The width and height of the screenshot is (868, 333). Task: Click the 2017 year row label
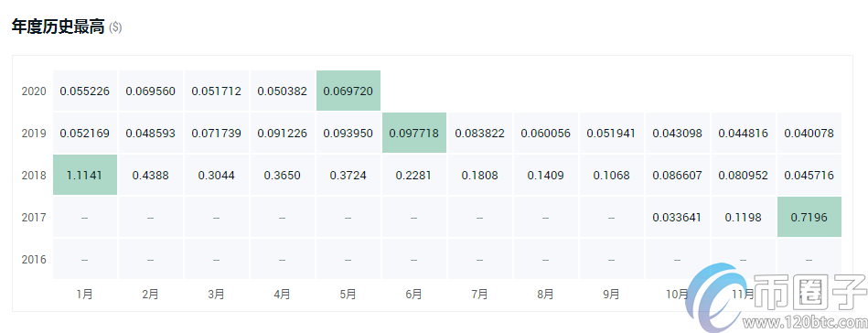coord(34,217)
